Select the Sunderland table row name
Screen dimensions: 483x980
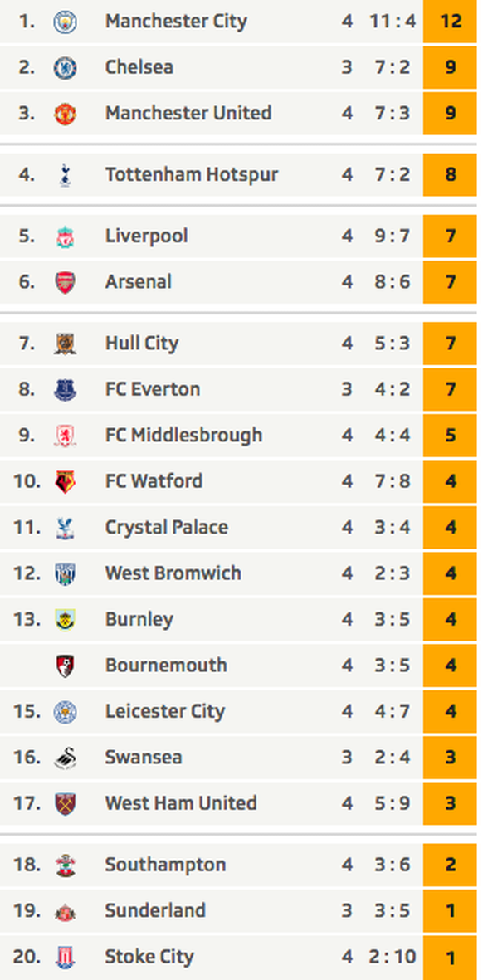[155, 910]
